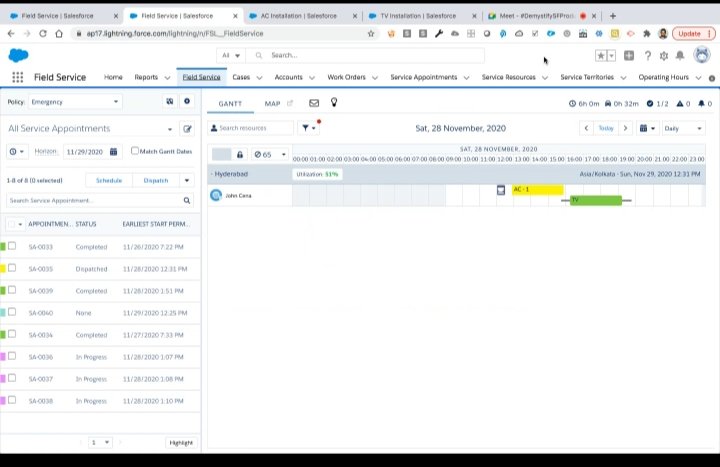720x467 pixels.
Task: Jump to Today in Gantt
Action: pyautogui.click(x=606, y=128)
